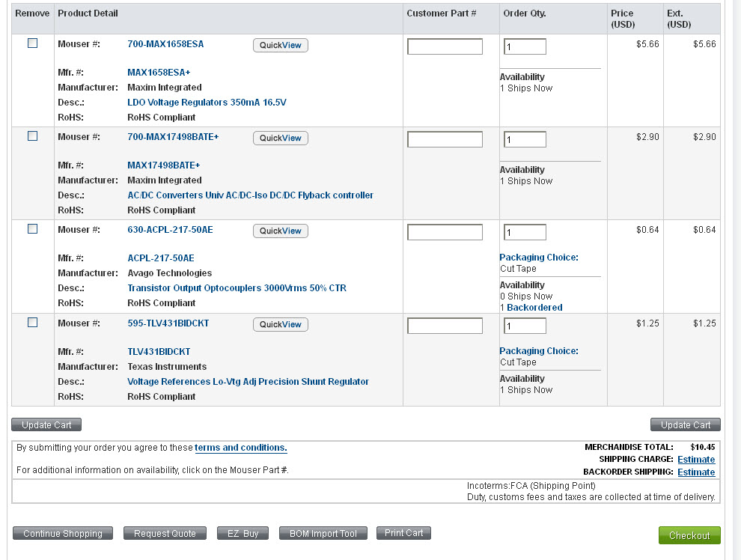Estimate the shipping charge
The image size is (741, 560).
tap(696, 460)
